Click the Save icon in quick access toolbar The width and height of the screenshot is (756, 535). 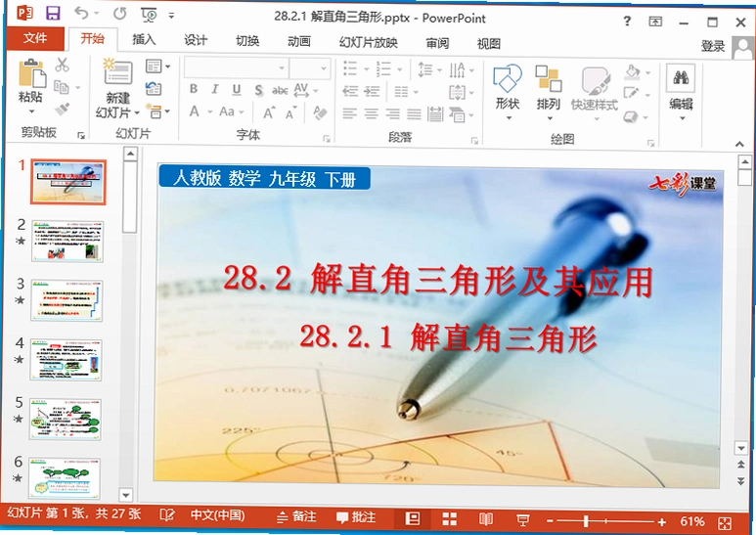click(53, 13)
